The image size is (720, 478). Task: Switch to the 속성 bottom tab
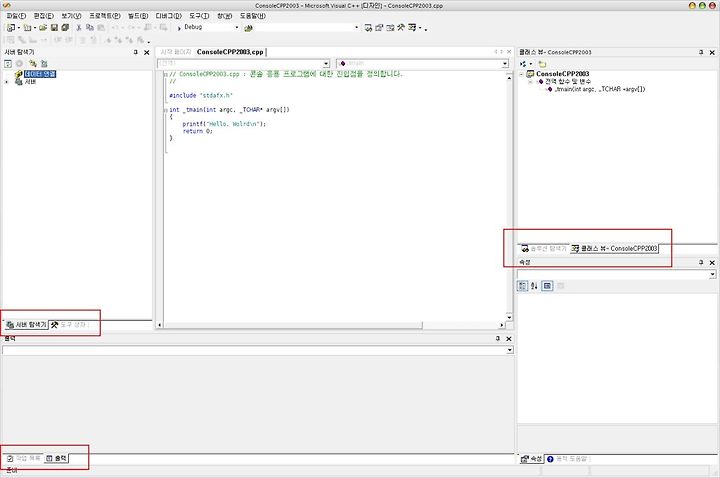pyautogui.click(x=531, y=459)
